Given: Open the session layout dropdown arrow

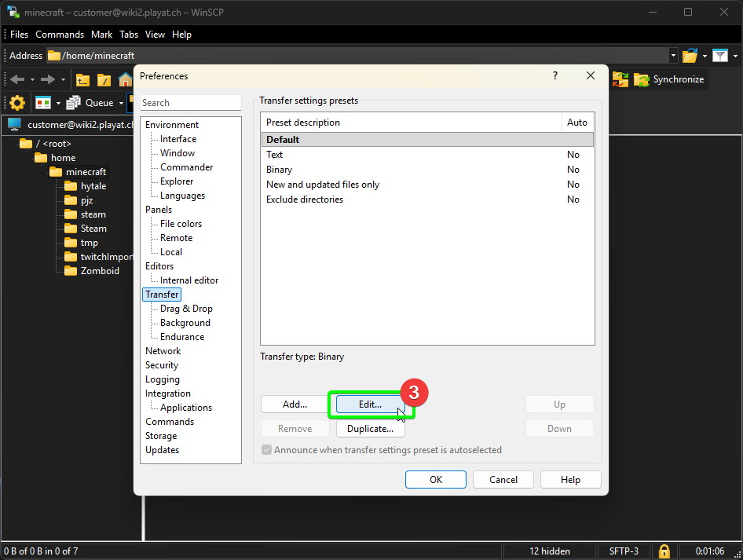Looking at the screenshot, I should point(58,103).
